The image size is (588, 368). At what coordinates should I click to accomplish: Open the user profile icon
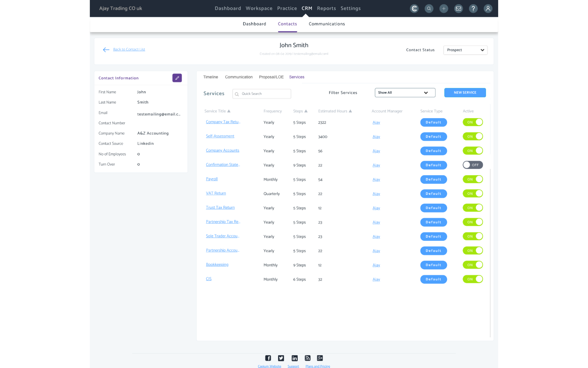(x=488, y=8)
